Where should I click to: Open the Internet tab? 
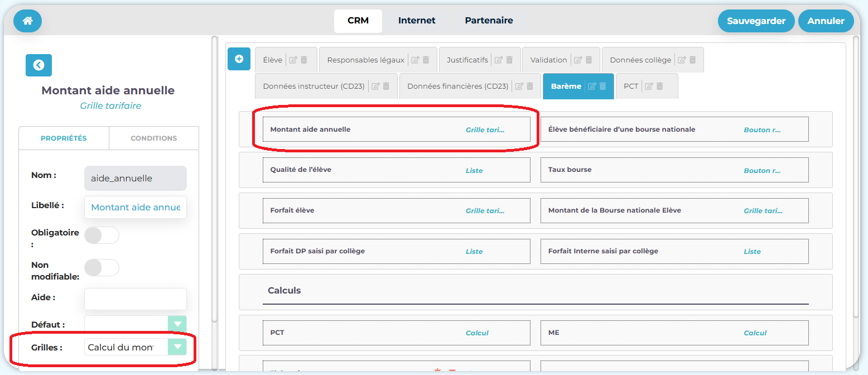point(417,21)
